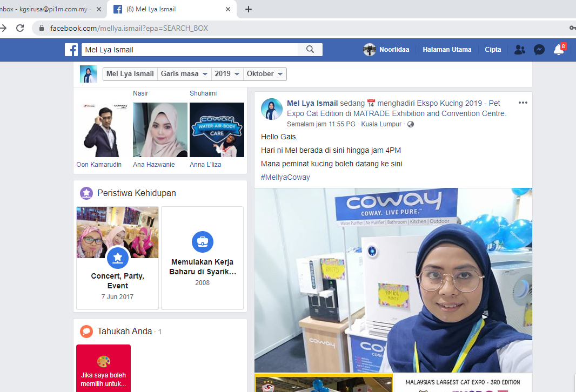The image size is (576, 392).
Task: Open the Concert, Party, Event thumbnail
Action: point(117,232)
